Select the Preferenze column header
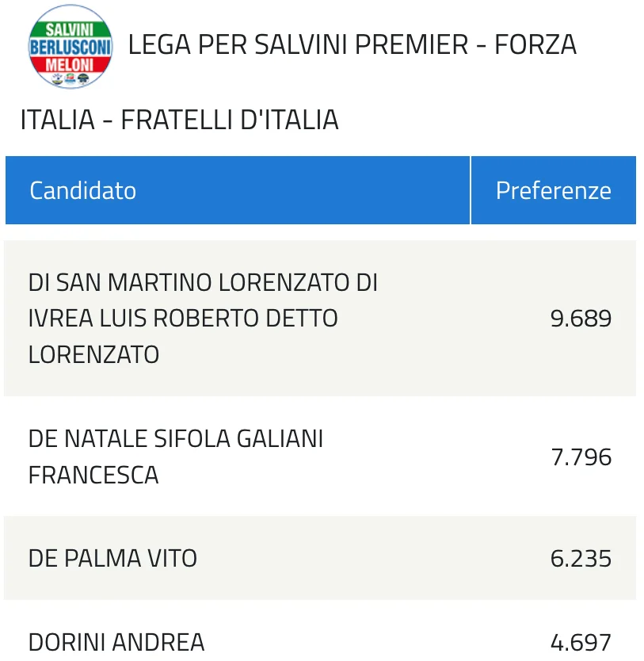This screenshot has height=661, width=644. tap(554, 190)
